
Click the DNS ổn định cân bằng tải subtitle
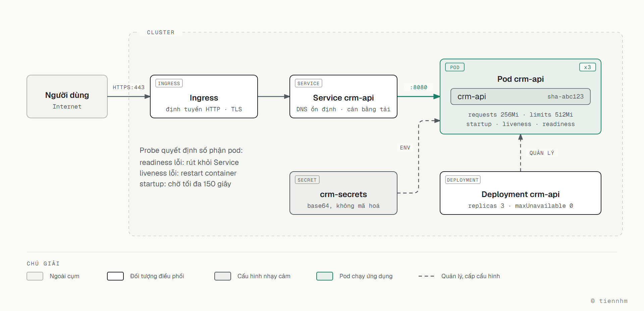(x=343, y=109)
